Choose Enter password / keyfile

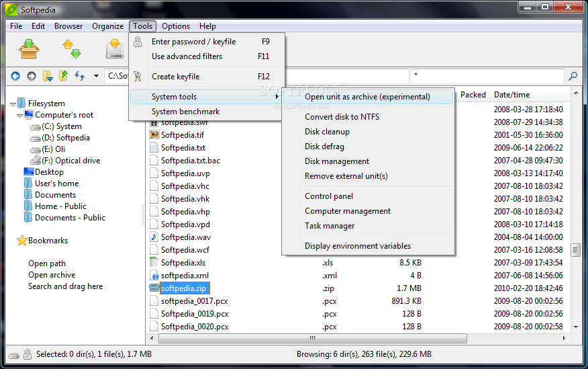207,42
